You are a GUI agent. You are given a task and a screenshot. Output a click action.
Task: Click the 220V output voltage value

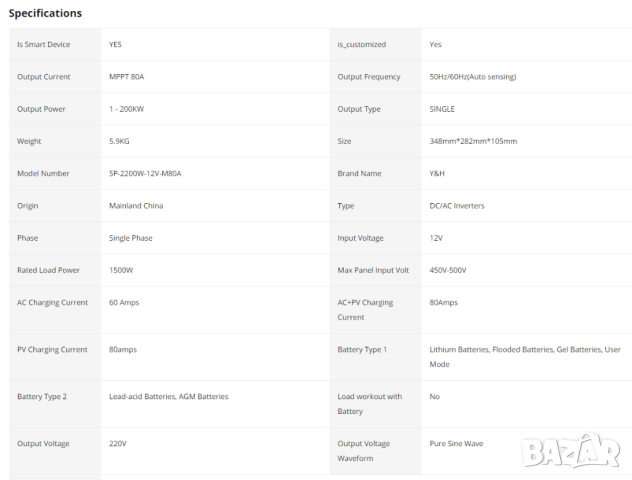[x=118, y=443]
